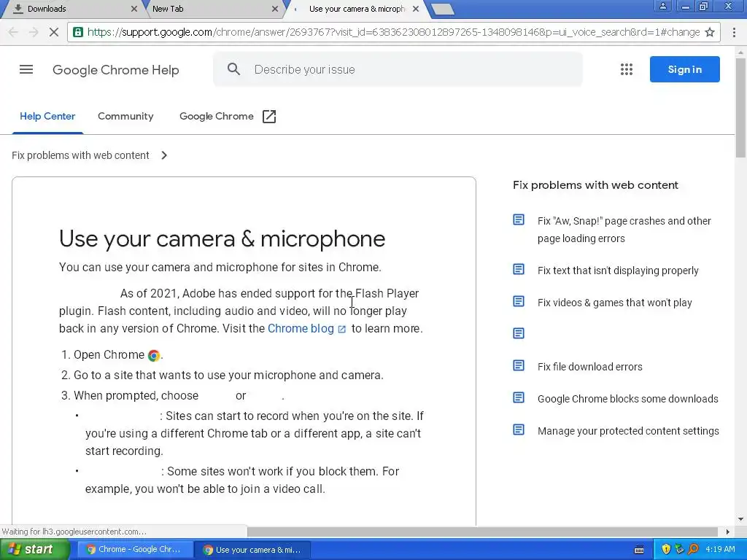The image size is (747, 560).
Task: Click the security shield tray icon
Action: 666,549
